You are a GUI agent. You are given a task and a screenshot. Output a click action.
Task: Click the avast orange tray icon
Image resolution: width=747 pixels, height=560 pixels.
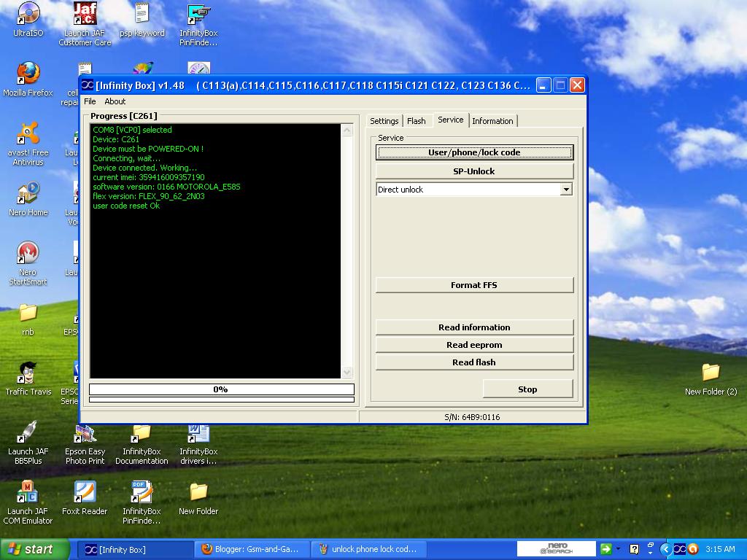(x=693, y=549)
